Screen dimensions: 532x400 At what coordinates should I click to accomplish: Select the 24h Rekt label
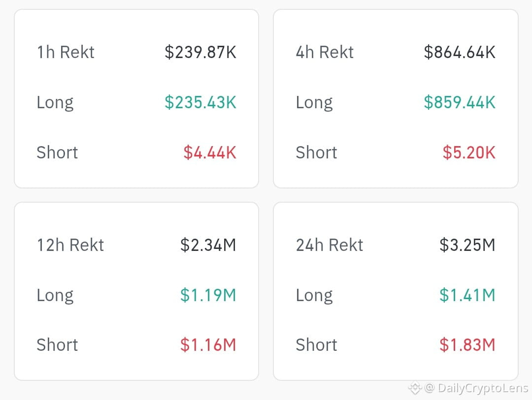(330, 245)
